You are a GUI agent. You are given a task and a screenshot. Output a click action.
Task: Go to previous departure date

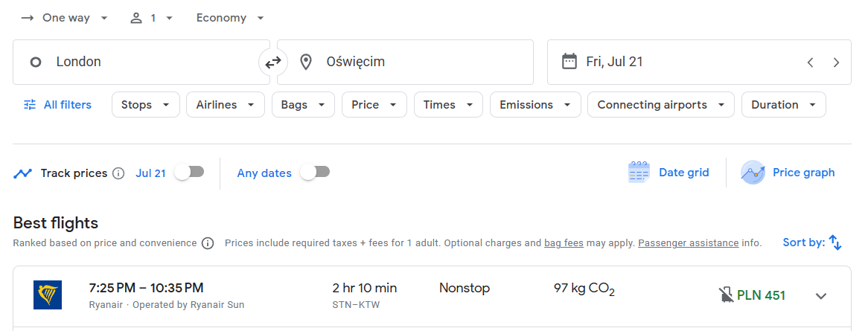811,62
